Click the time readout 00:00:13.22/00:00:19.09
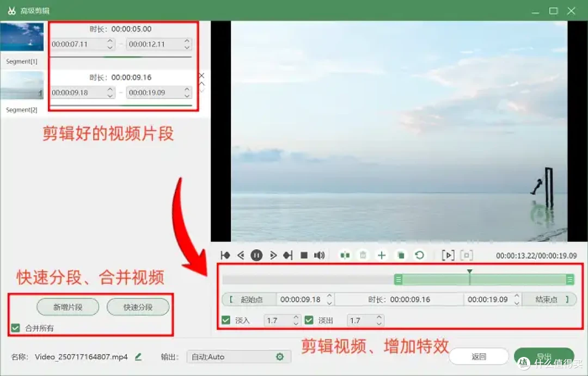 [536, 256]
